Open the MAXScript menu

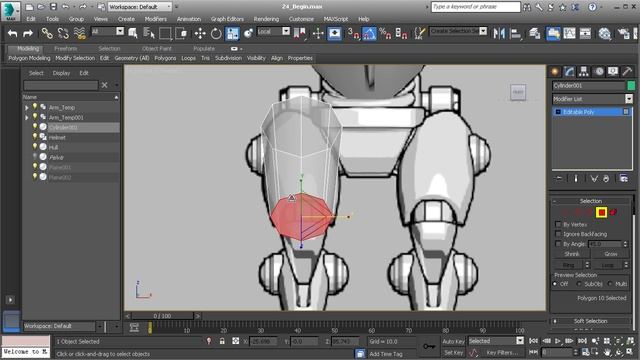336,19
